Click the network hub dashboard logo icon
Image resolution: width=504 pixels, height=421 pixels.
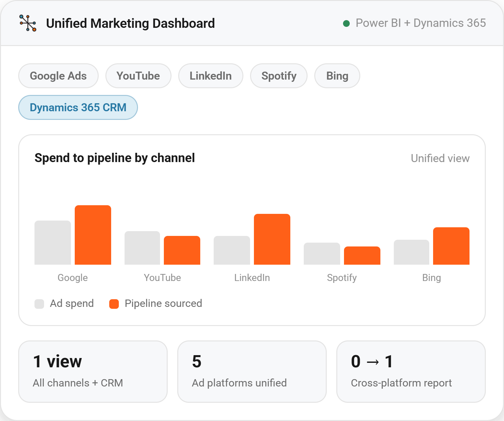[x=28, y=23]
